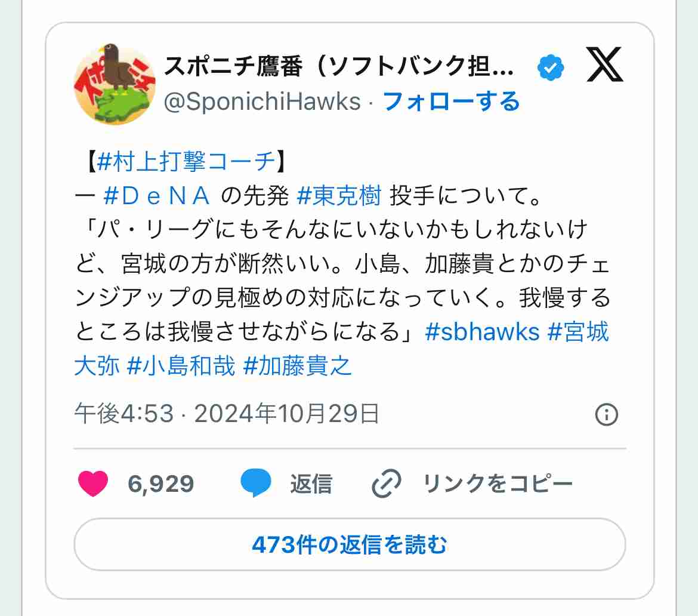The image size is (698, 616).
Task: Open the tweet info circle icon
Action: (x=606, y=414)
